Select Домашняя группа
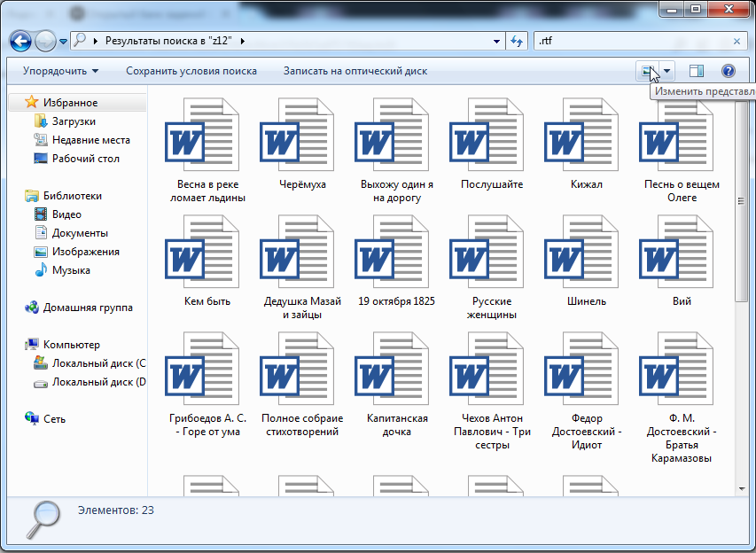The width and height of the screenshot is (756, 553). point(79,308)
